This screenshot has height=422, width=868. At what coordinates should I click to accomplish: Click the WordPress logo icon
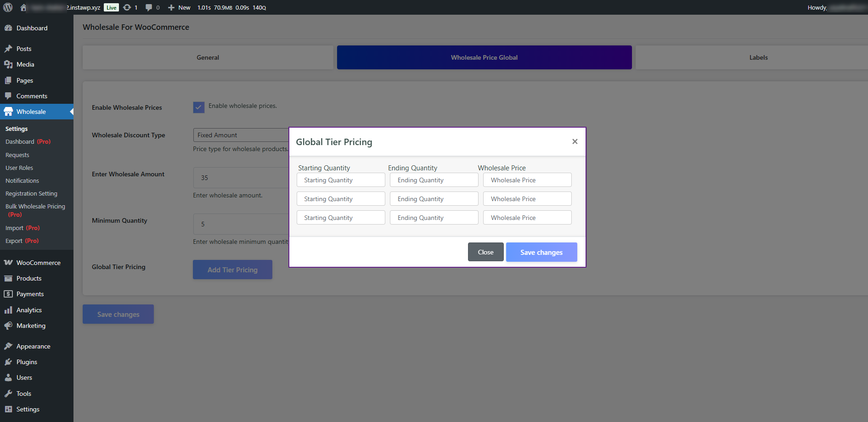[x=8, y=7]
